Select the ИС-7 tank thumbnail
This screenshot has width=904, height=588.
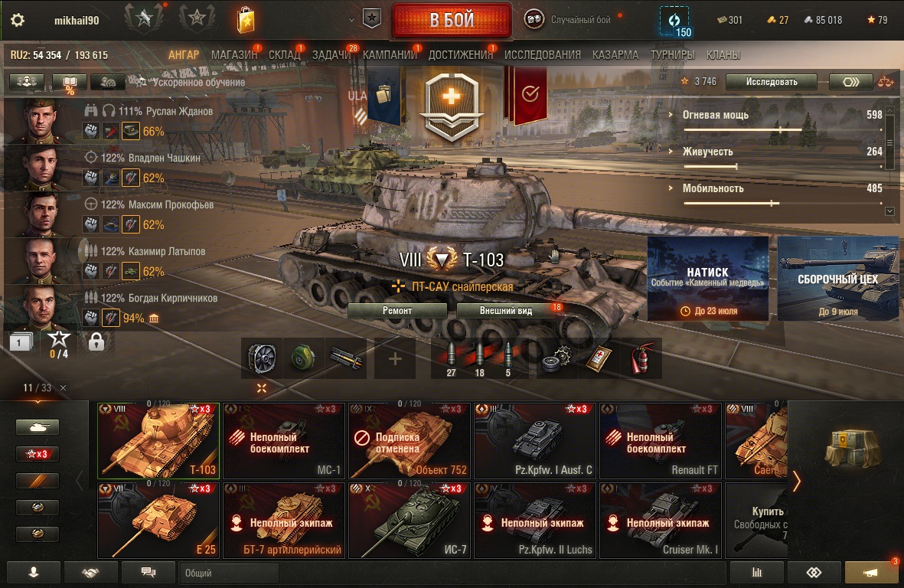[410, 521]
